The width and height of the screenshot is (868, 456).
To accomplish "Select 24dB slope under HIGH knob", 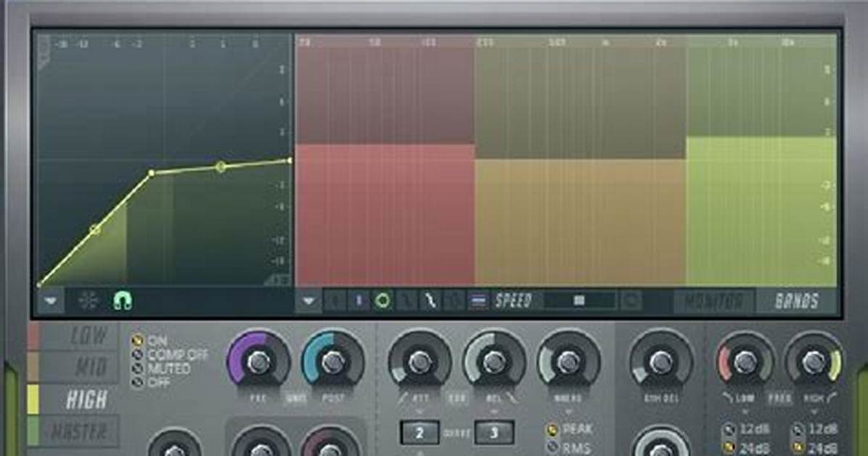I will [x=814, y=447].
